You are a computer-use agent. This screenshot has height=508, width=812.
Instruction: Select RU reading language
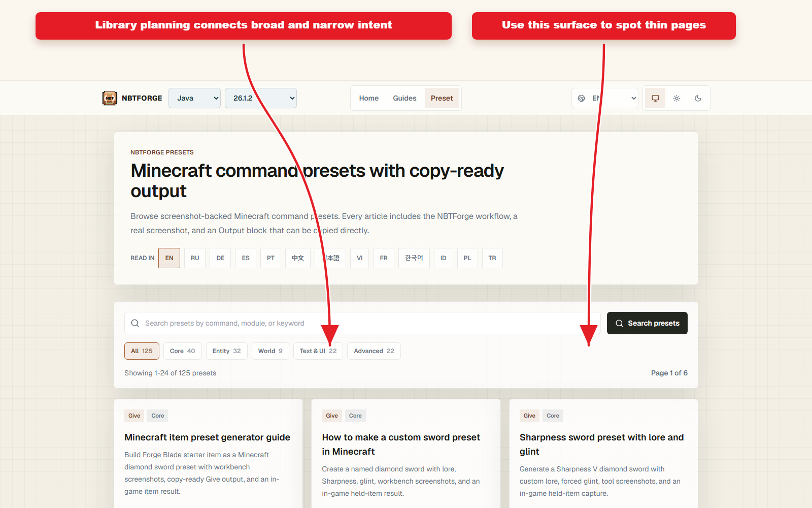pos(195,258)
